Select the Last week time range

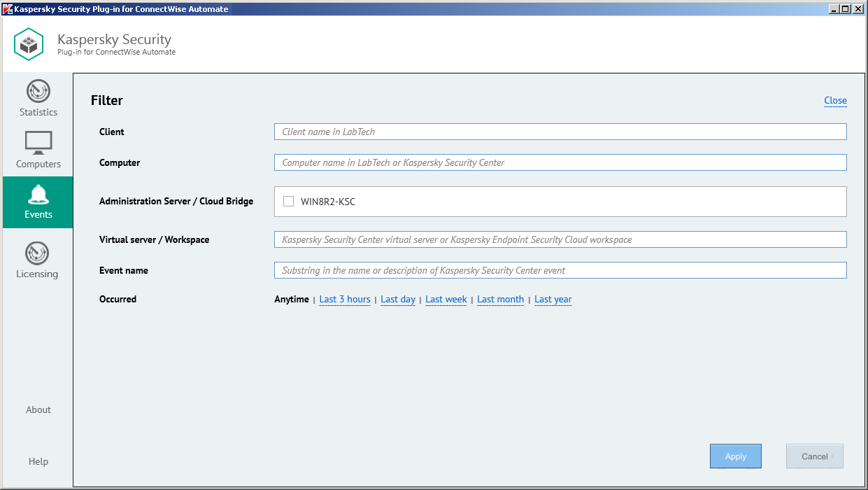tap(446, 300)
